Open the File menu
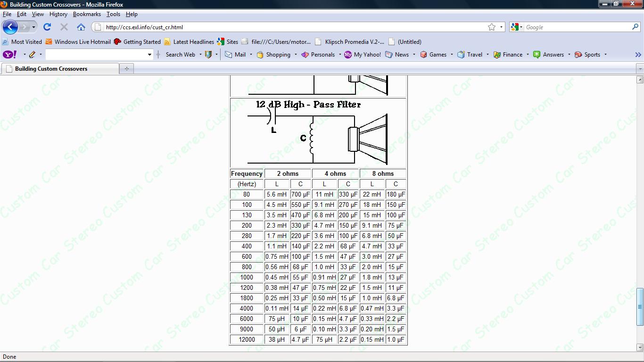The height and width of the screenshot is (362, 644). (7, 14)
